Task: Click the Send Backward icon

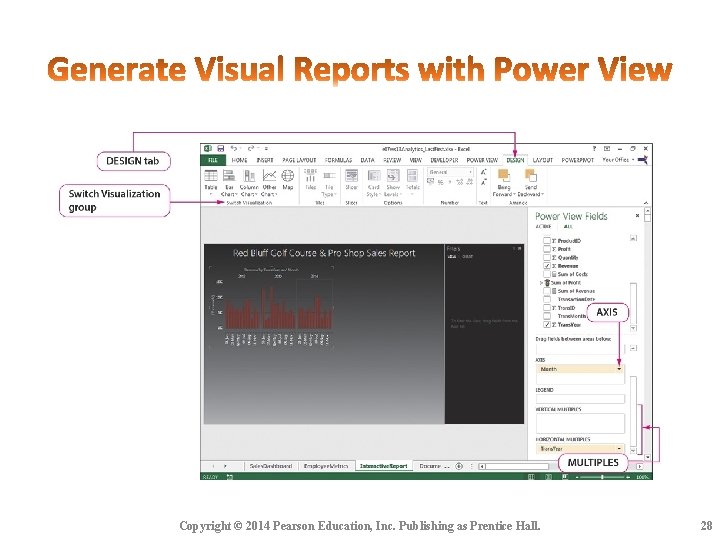Action: tap(531, 176)
